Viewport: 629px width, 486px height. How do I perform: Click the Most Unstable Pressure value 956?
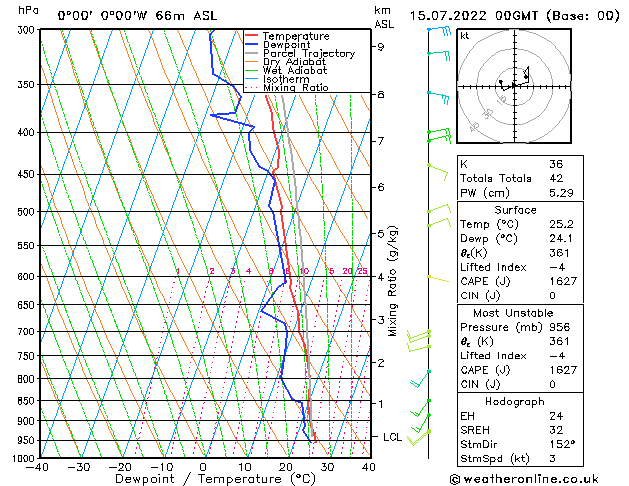coord(560,327)
